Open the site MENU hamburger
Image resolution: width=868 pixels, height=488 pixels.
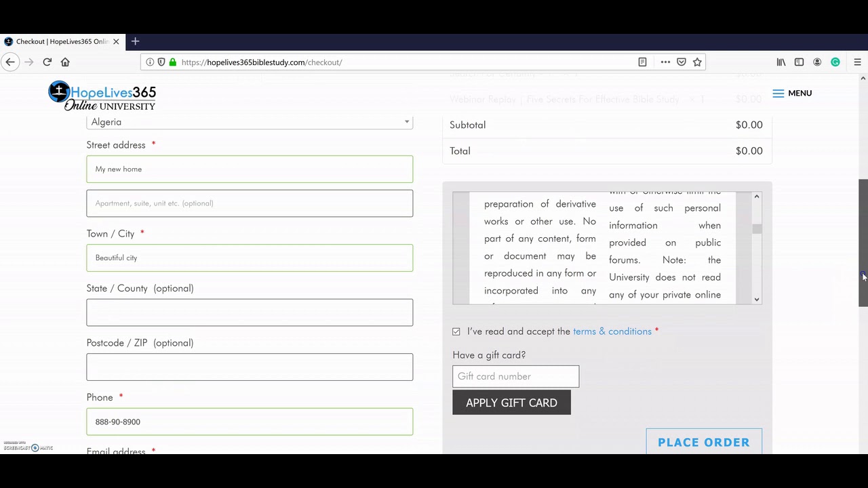click(792, 93)
